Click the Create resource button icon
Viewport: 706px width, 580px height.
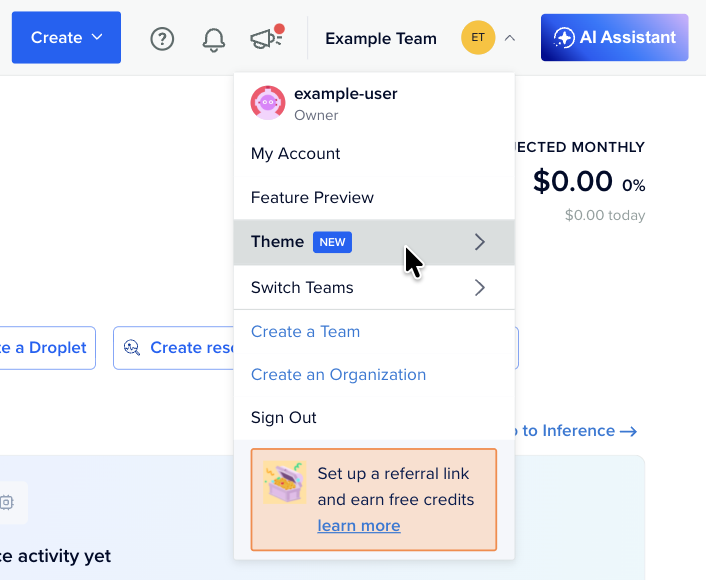pos(132,348)
